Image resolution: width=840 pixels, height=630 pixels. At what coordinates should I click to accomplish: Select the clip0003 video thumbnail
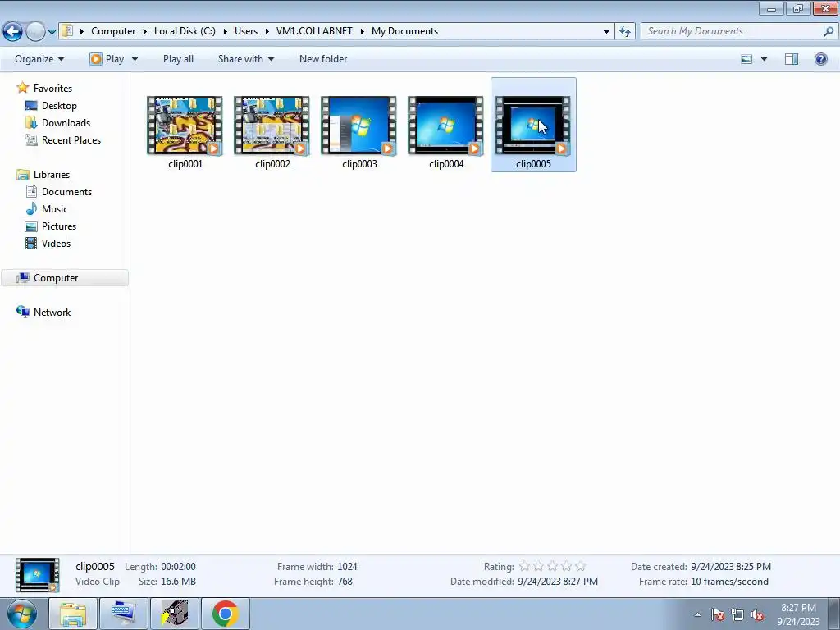click(x=358, y=126)
